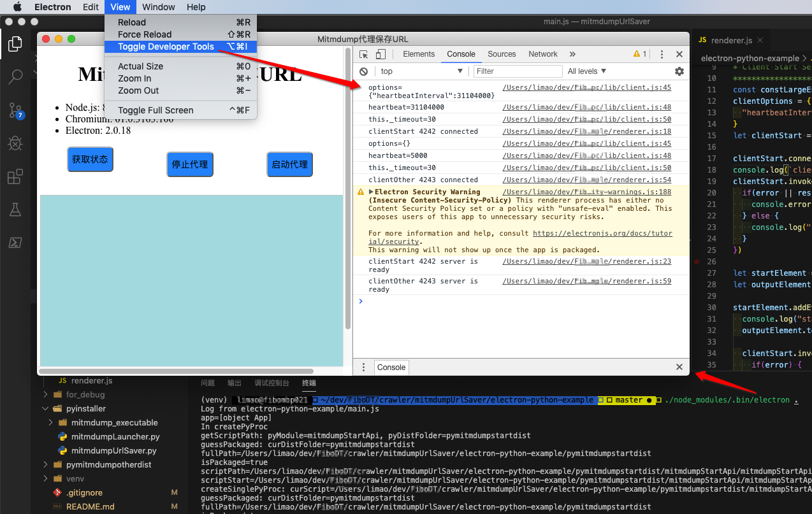The image size is (812, 514).
Task: Open the Help menu
Action: pyautogui.click(x=196, y=7)
